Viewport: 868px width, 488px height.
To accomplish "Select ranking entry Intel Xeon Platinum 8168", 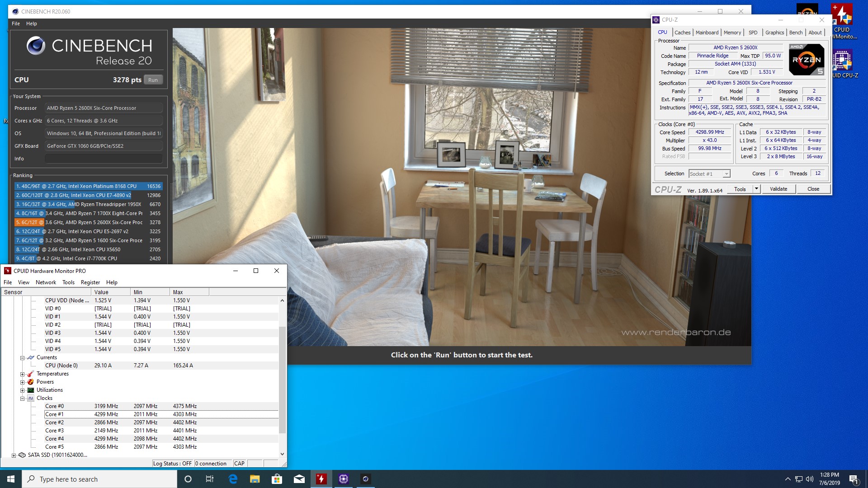I will 88,186.
